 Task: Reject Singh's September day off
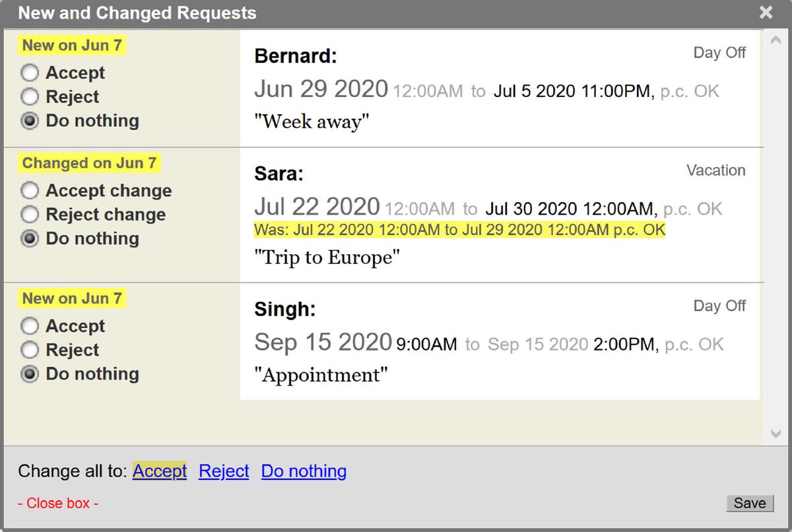click(x=30, y=349)
